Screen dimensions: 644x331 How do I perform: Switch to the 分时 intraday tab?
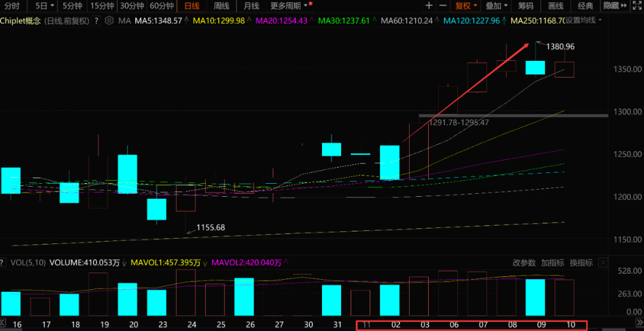[12, 6]
